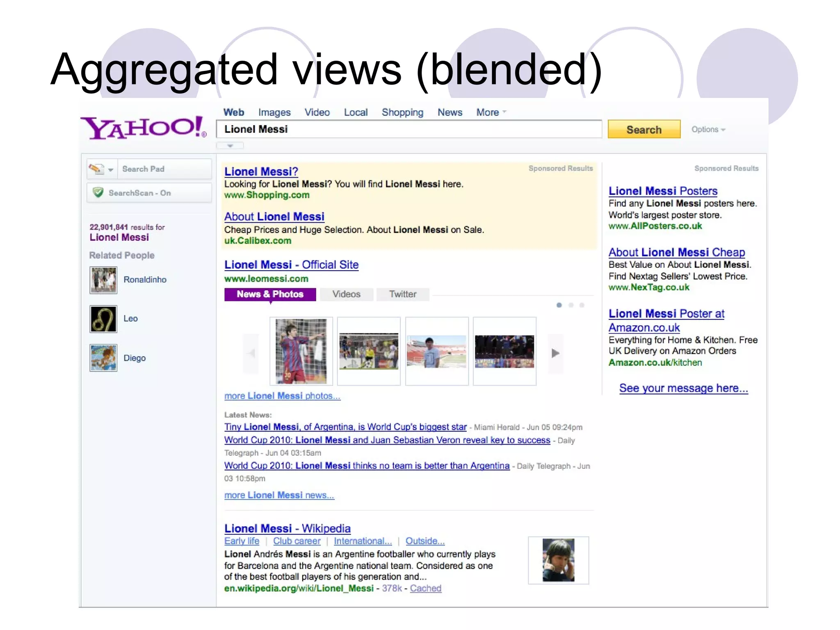This screenshot has width=840, height=630.
Task: Click www.leomessi.com URL text
Action: 266,279
